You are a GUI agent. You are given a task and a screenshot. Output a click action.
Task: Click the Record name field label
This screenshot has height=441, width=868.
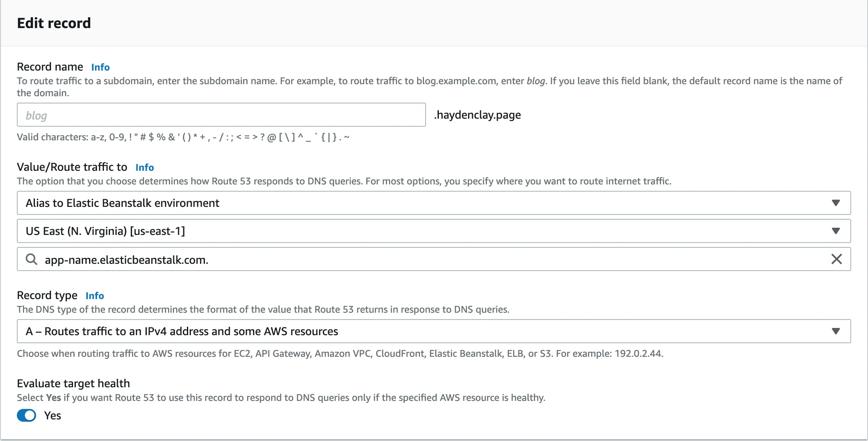click(x=50, y=67)
